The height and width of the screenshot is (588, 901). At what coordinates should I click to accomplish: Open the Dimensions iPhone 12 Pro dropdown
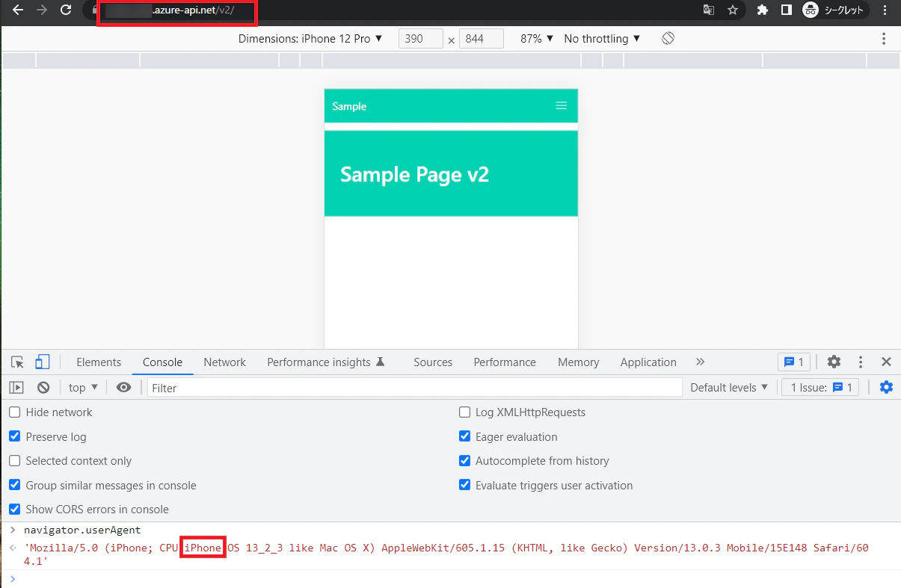(x=310, y=39)
